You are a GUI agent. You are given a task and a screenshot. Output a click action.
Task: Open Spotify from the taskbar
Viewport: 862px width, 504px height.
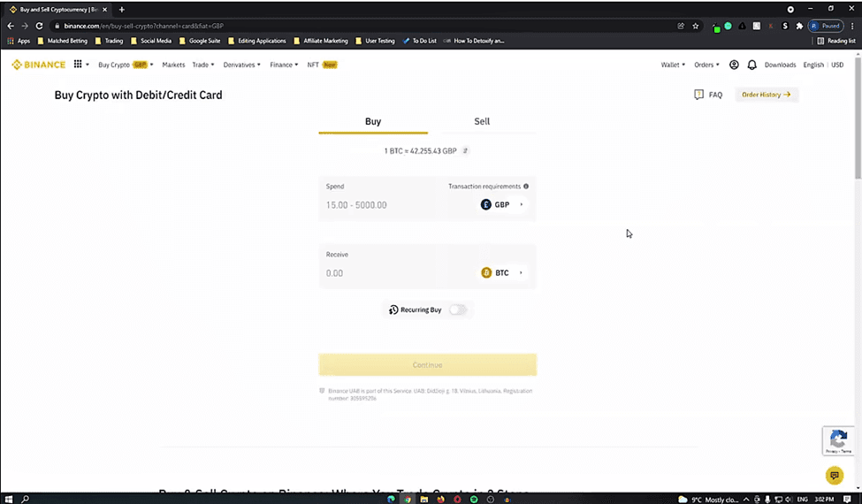click(474, 499)
